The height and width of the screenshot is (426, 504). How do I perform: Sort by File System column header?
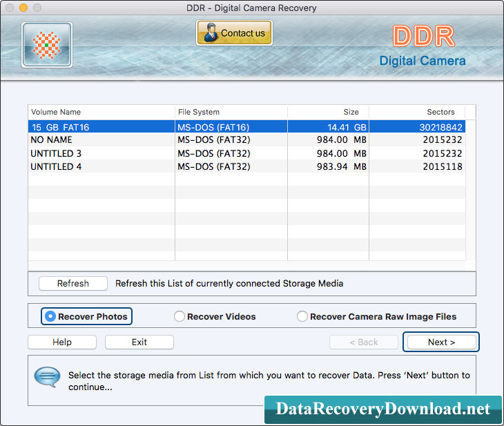point(231,112)
